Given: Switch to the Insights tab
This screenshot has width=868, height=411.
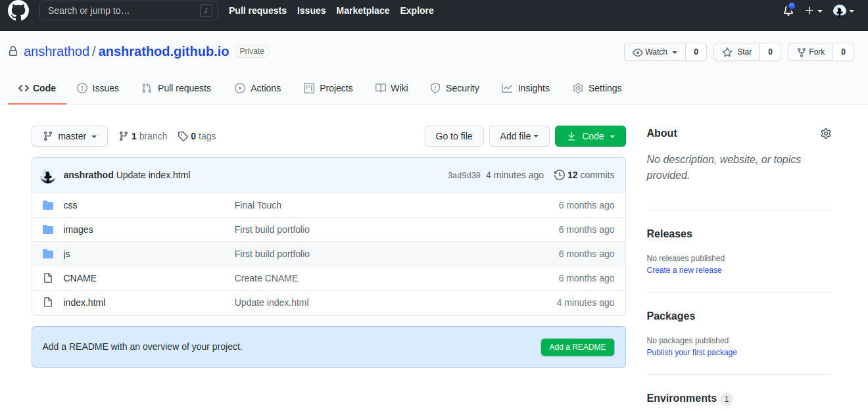Looking at the screenshot, I should click(525, 88).
